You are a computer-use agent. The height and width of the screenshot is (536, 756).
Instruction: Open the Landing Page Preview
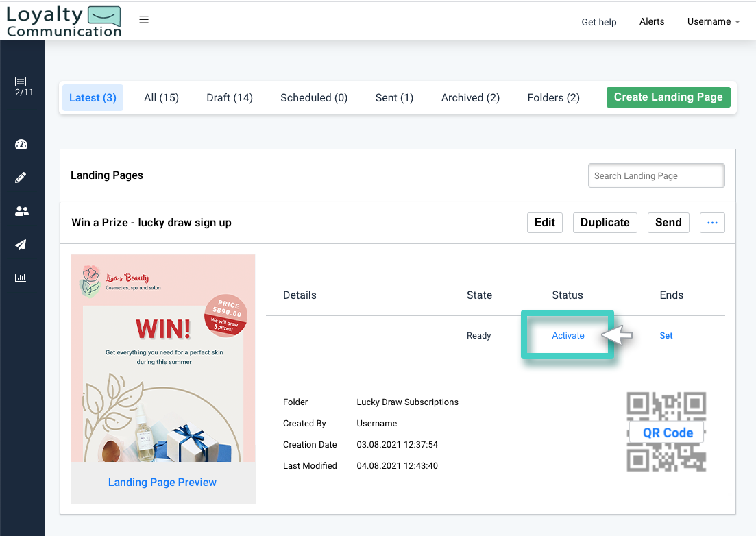pos(162,482)
